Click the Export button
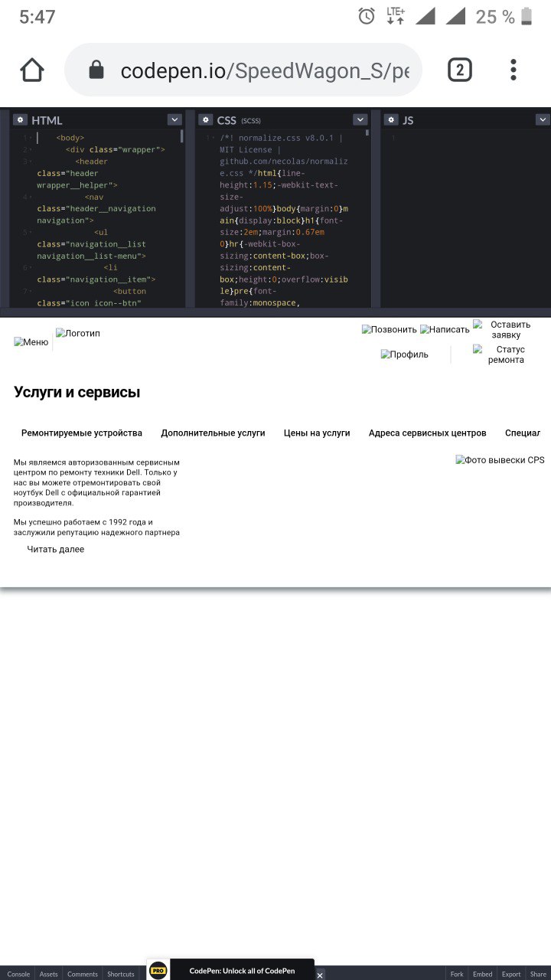Image resolution: width=551 pixels, height=980 pixels. pyautogui.click(x=511, y=974)
